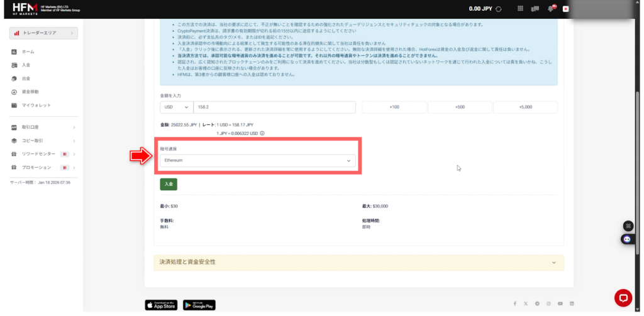Refresh the JPY balance in header
Image resolution: width=644 pixels, height=316 pixels.
(x=499, y=9)
